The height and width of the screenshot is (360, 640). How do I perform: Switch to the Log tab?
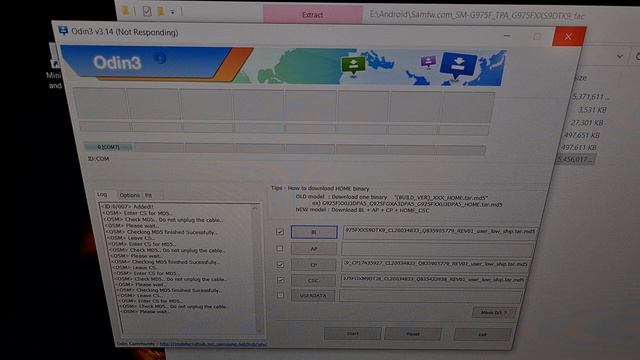tap(102, 195)
